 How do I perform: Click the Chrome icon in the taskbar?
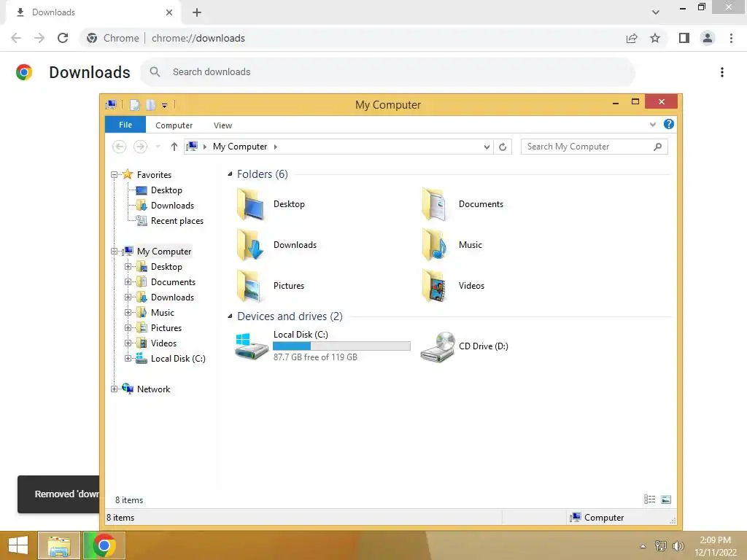pos(104,545)
